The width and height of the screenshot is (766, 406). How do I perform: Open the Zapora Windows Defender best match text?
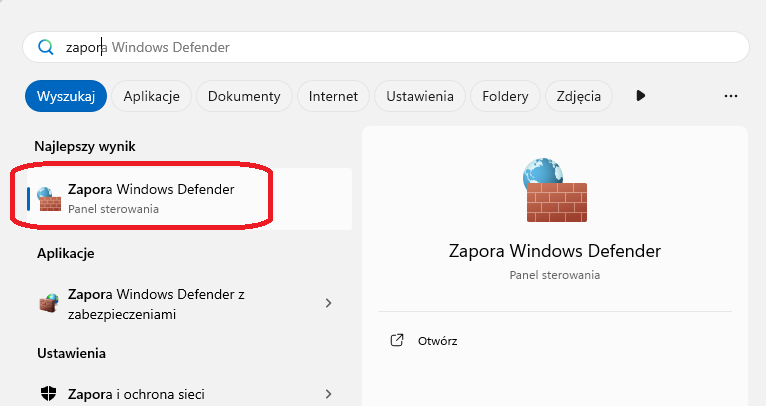151,189
